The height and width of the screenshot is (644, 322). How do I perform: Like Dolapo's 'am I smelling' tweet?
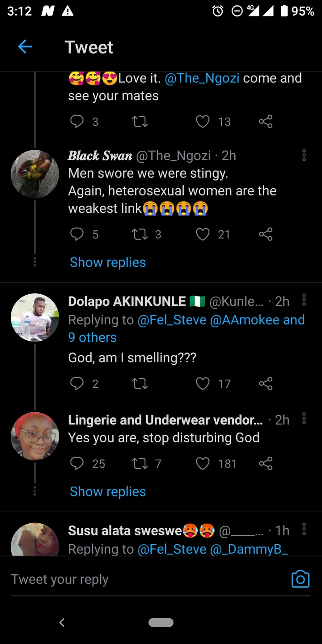pyautogui.click(x=203, y=384)
